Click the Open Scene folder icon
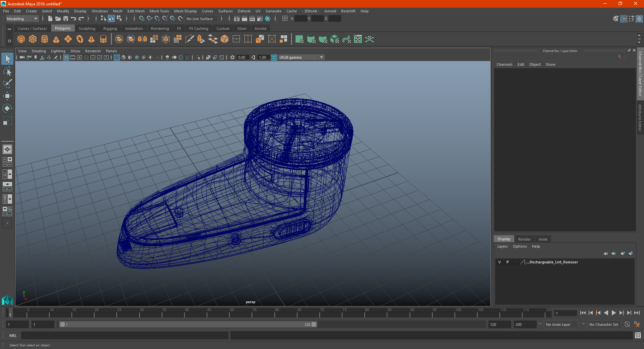 click(58, 19)
